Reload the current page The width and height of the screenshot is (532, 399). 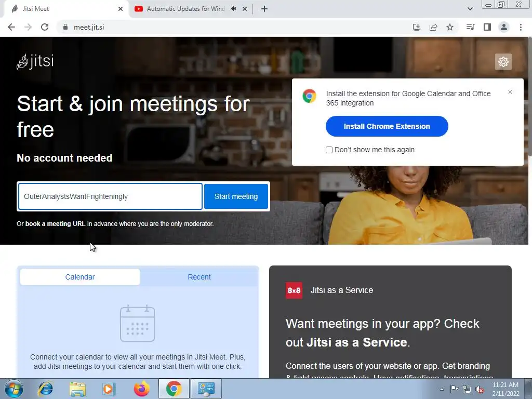pyautogui.click(x=45, y=27)
